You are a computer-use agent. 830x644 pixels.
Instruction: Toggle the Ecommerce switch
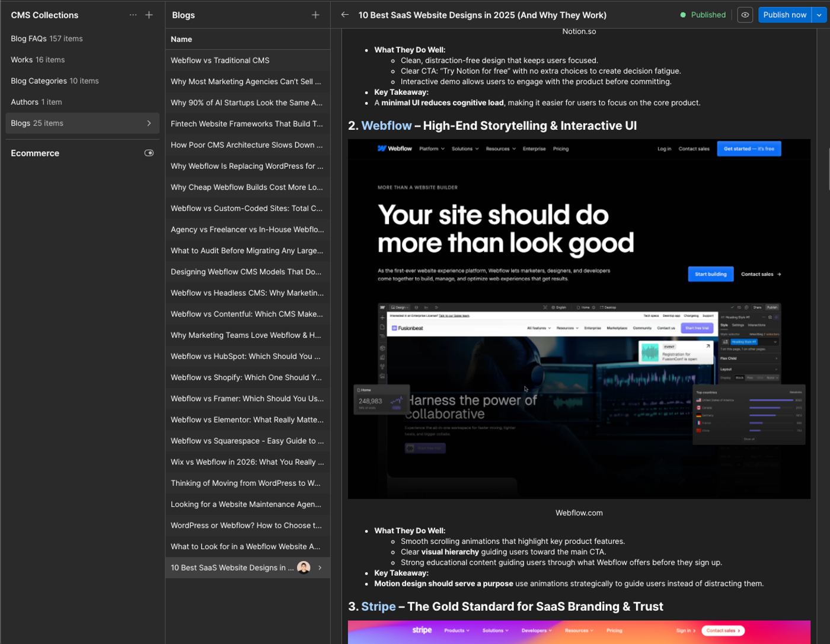[x=149, y=153]
